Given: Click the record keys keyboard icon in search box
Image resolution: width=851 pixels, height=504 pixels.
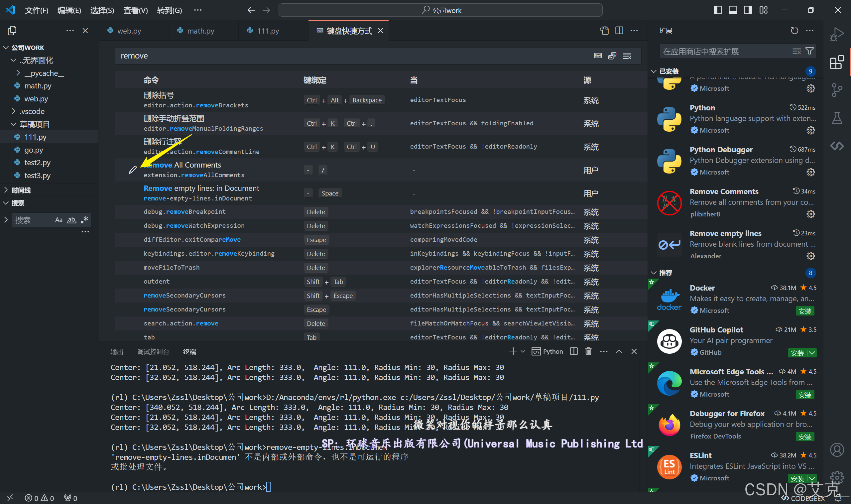Looking at the screenshot, I should tap(598, 56).
